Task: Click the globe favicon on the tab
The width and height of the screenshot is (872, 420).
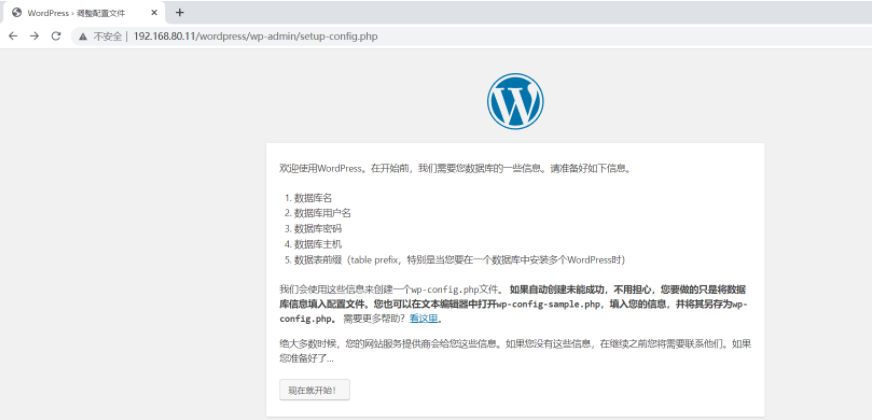Action: pyautogui.click(x=16, y=12)
